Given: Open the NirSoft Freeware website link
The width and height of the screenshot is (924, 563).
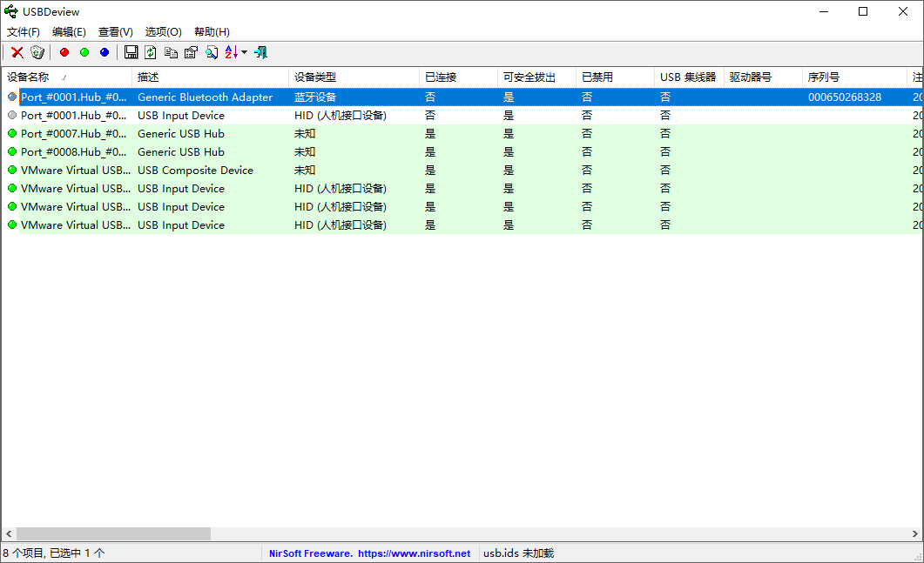Looking at the screenshot, I should point(369,553).
